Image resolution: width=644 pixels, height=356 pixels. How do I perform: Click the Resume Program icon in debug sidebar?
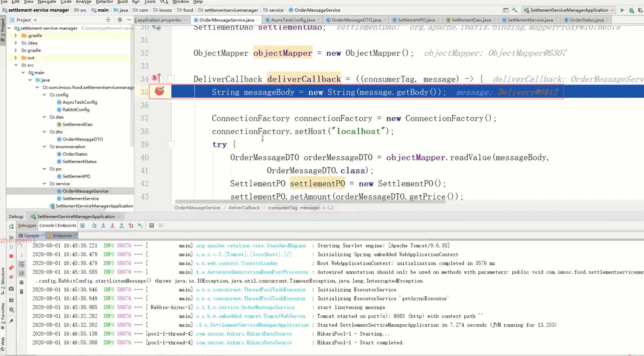[x=11, y=237]
